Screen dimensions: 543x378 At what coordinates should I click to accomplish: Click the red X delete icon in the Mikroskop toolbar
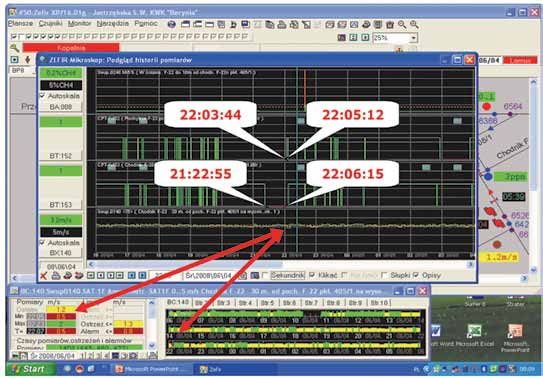coord(43,276)
